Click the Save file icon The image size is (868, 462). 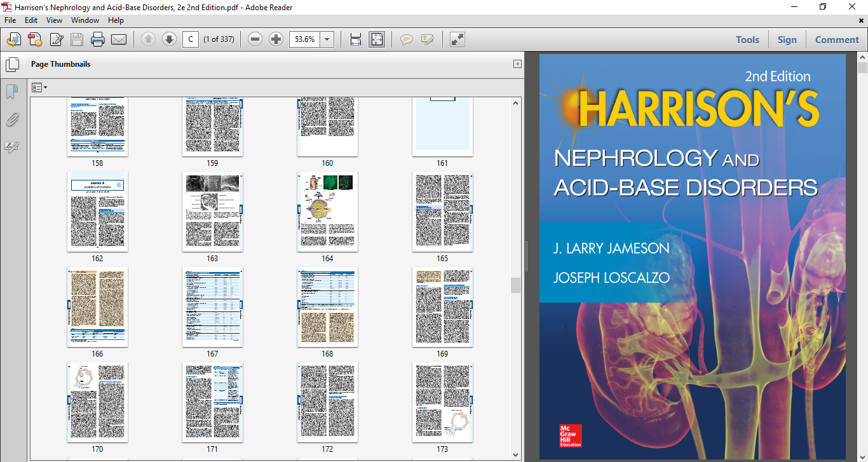coord(77,39)
